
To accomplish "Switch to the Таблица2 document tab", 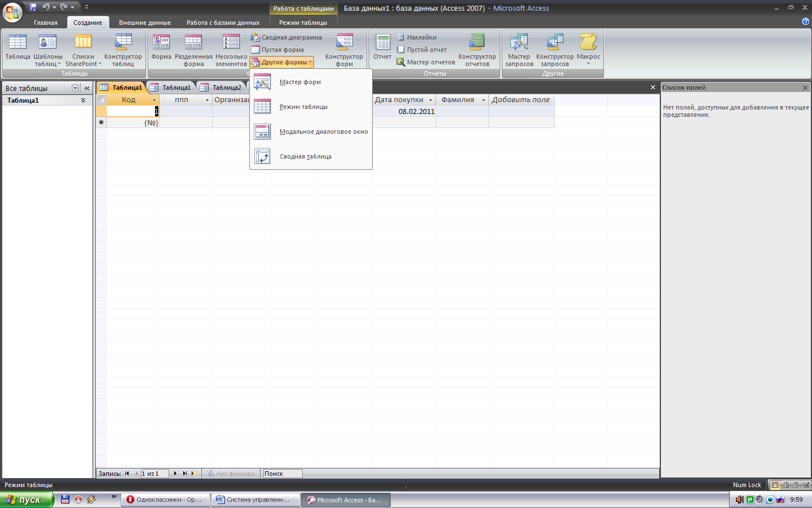I will click(222, 87).
